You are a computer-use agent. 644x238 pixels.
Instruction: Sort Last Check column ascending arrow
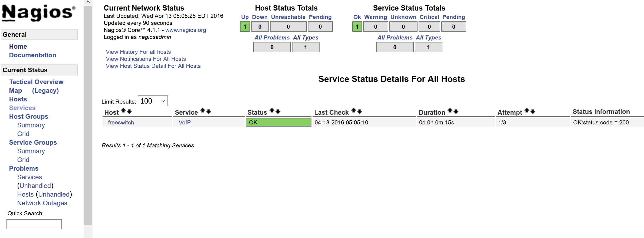pos(354,111)
